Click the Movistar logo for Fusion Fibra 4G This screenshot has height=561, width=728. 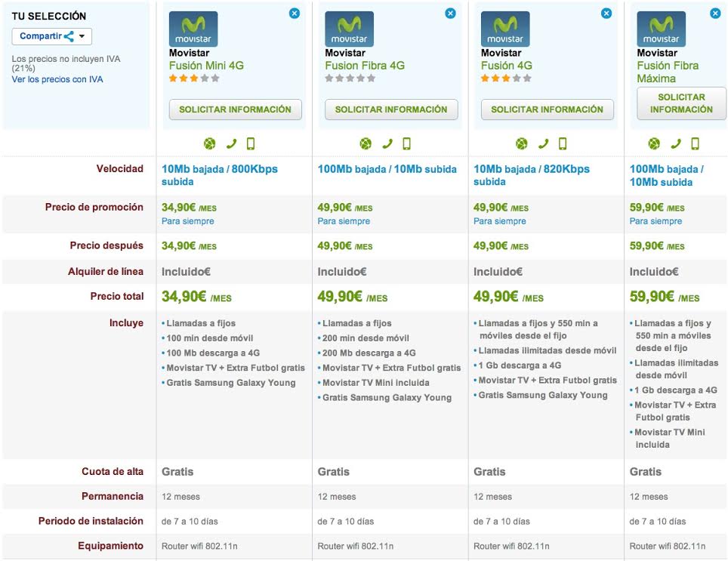(349, 29)
